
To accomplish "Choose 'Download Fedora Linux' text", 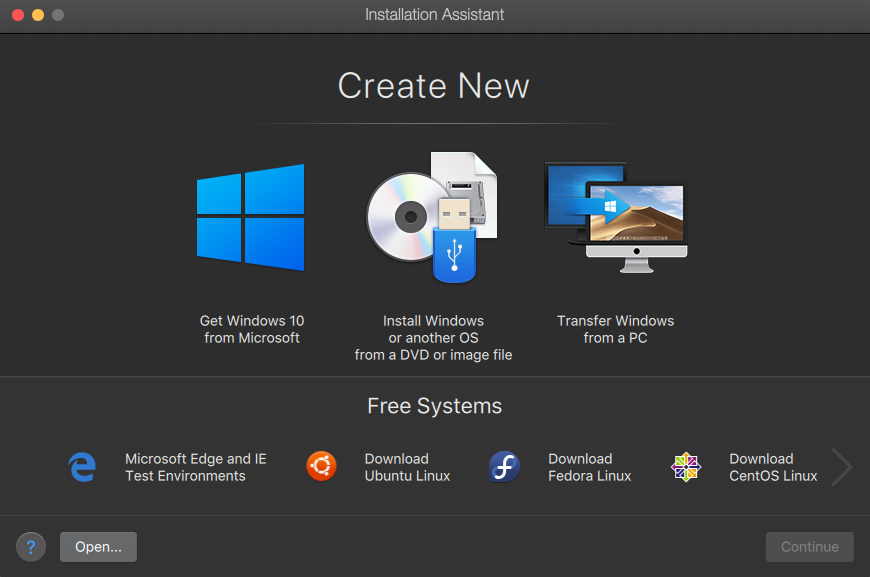I will point(590,467).
